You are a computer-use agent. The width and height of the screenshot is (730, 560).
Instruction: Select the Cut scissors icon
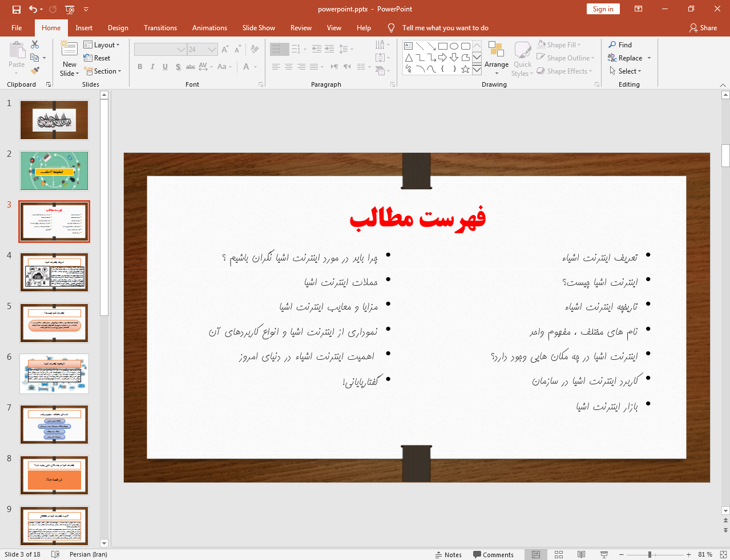(x=35, y=44)
